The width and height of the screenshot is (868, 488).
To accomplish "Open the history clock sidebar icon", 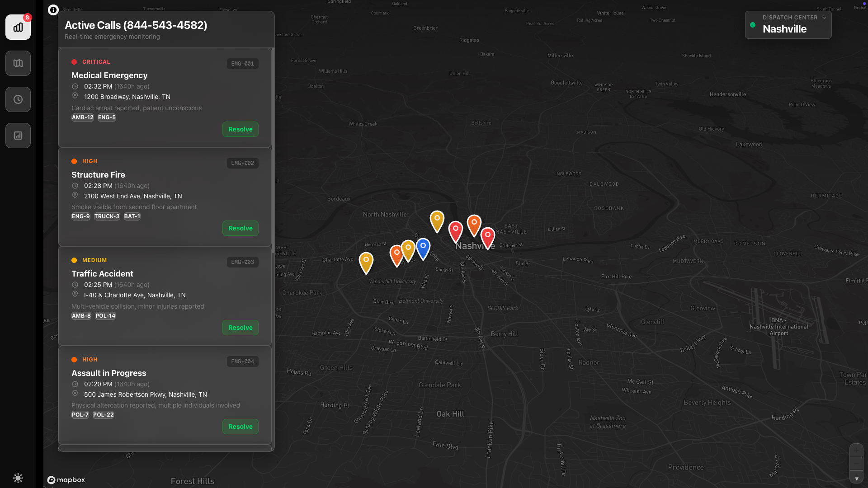I will click(x=18, y=99).
